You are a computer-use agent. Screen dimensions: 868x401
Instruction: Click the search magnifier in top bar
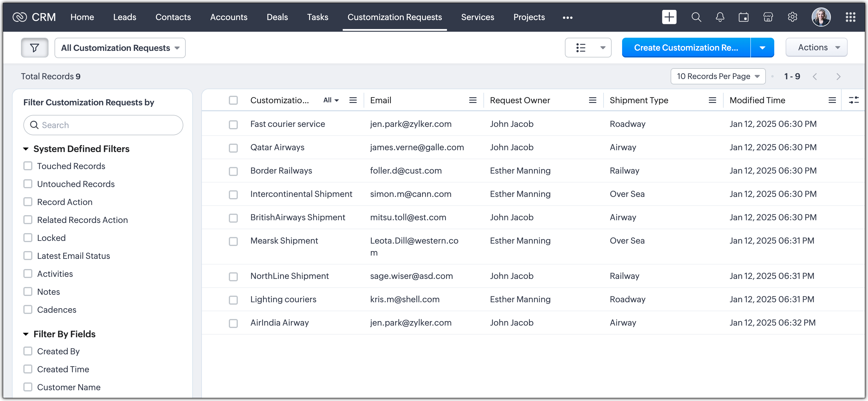coord(696,17)
